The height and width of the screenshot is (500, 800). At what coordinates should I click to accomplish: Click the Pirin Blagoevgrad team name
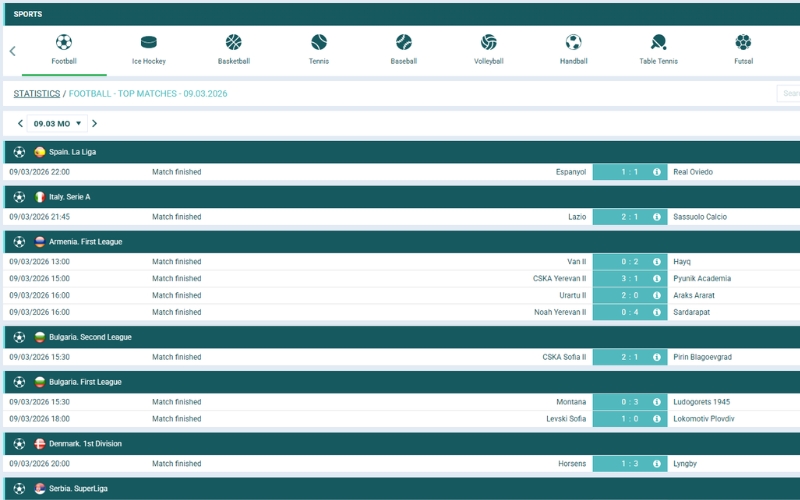(703, 357)
